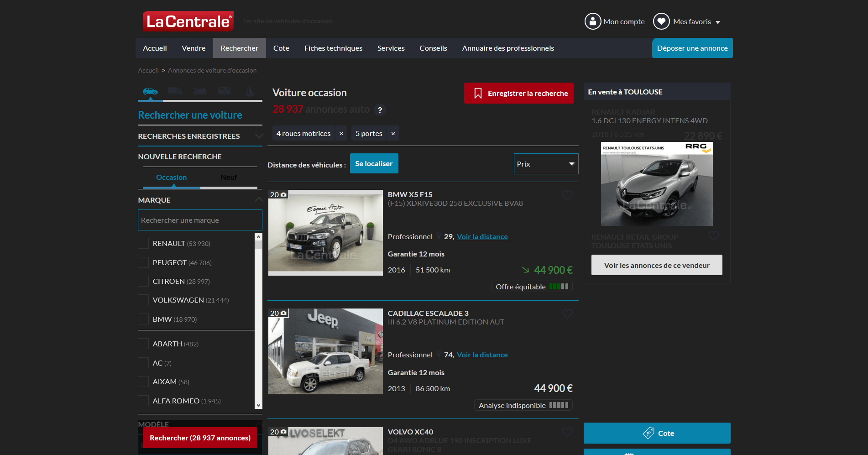This screenshot has height=455, width=868.
Task: Open Annuaire des professionnels menu
Action: pyautogui.click(x=508, y=48)
